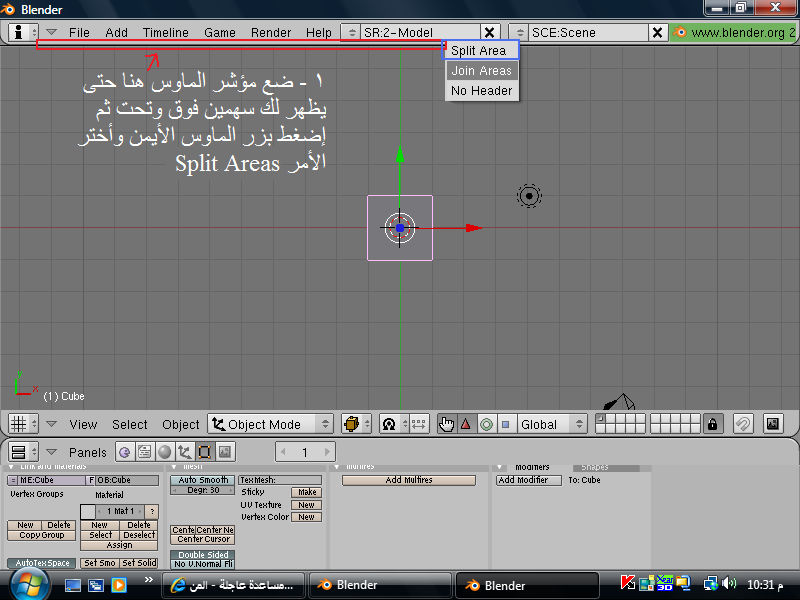Image resolution: width=800 pixels, height=600 pixels.
Task: Toggle the F fake user button
Action: point(91,480)
